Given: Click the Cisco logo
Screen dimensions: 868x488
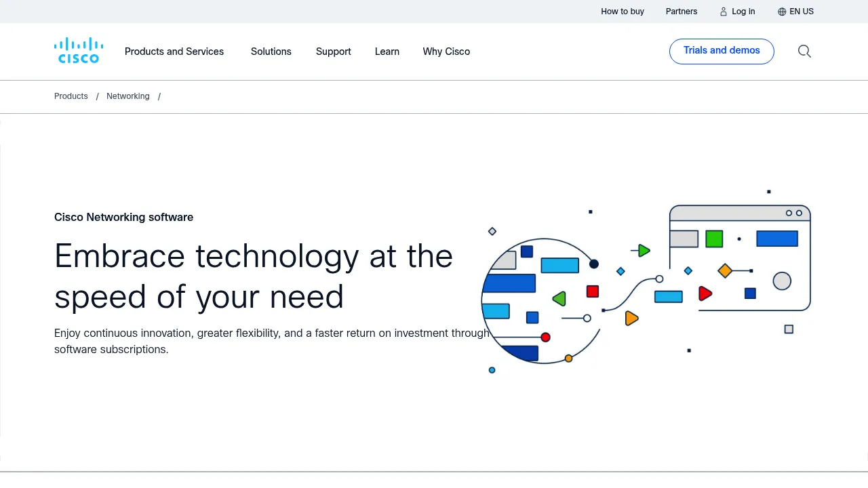Looking at the screenshot, I should pyautogui.click(x=79, y=51).
